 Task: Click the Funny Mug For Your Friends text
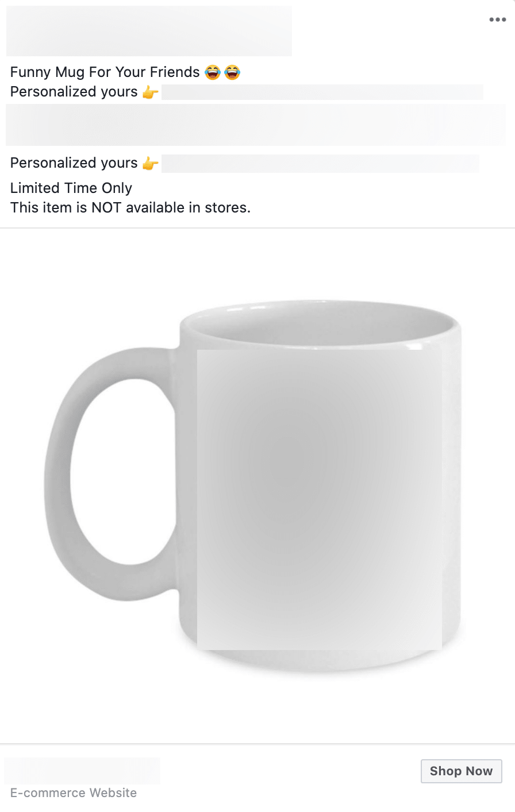pos(105,72)
